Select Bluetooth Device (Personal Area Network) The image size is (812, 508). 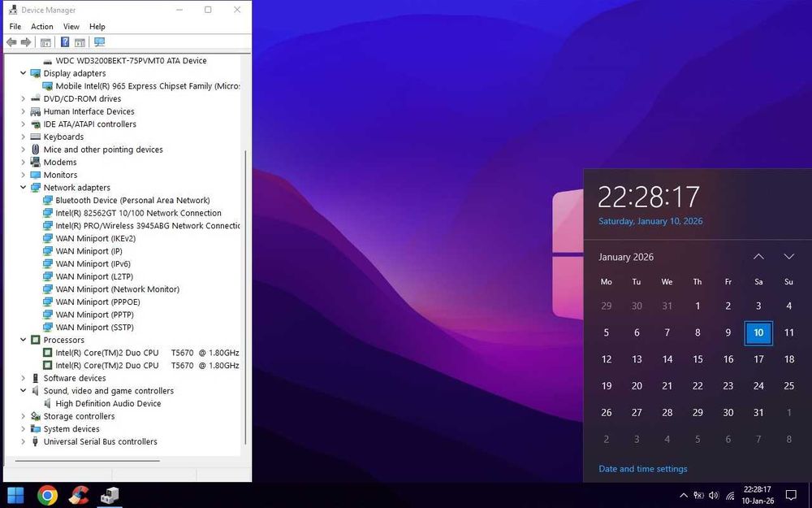tap(132, 201)
